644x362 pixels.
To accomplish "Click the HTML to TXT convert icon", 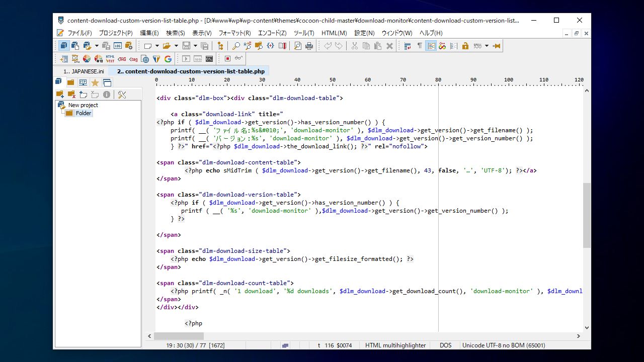I will 110,59.
